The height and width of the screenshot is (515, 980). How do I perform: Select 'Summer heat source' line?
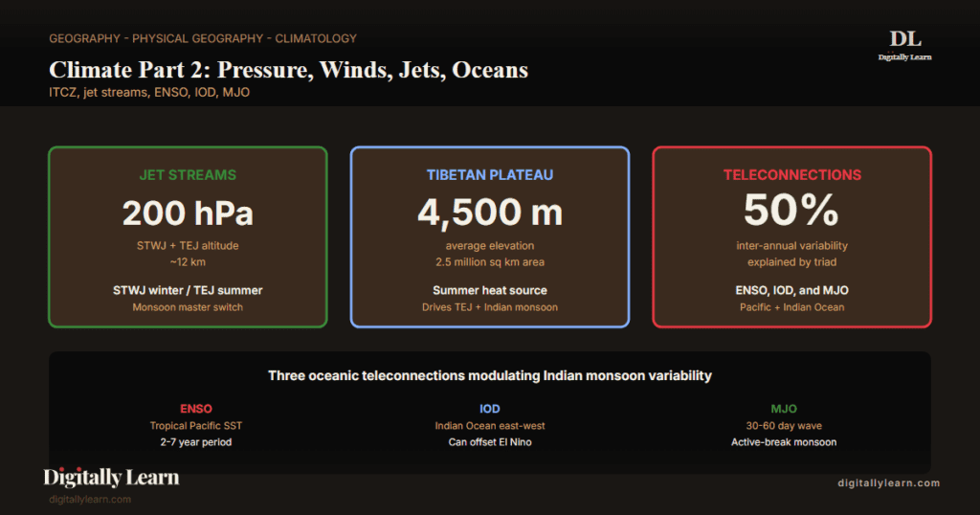(490, 290)
